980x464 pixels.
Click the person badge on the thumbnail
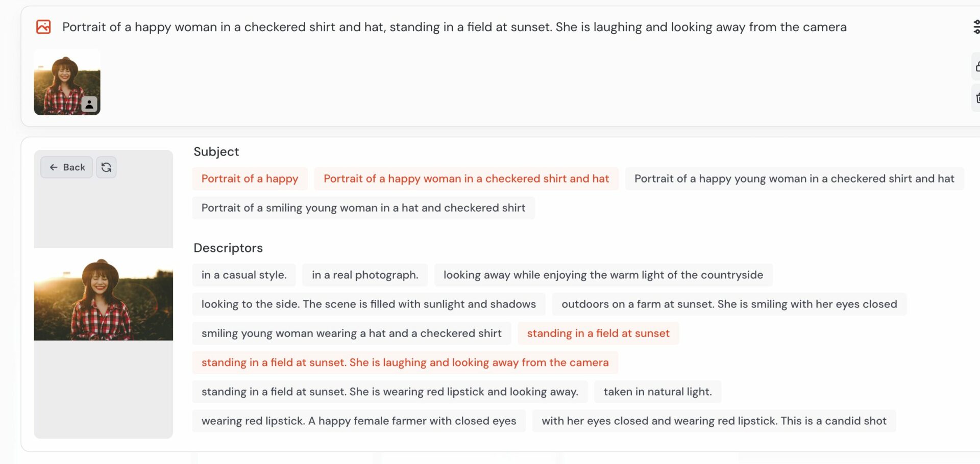pos(89,105)
